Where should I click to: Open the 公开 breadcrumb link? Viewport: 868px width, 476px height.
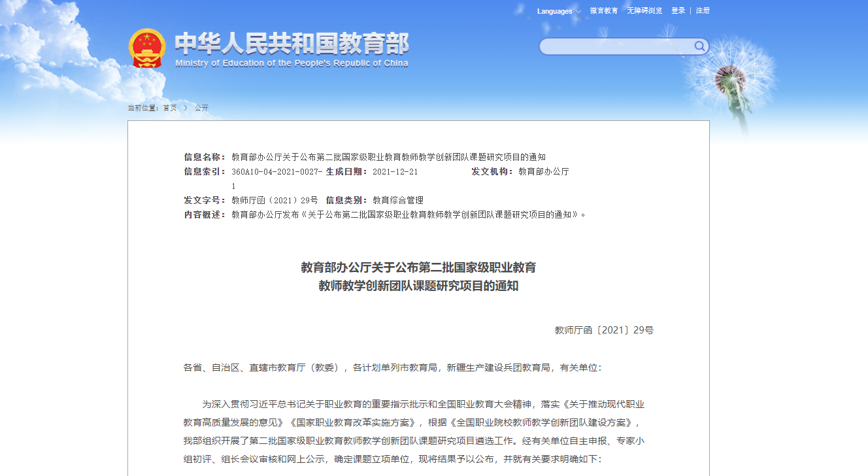pyautogui.click(x=201, y=108)
